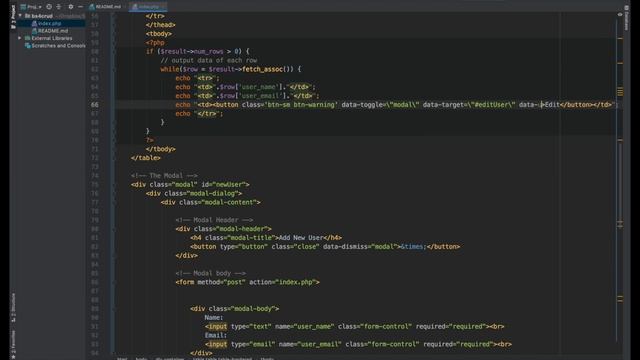
Task: Switch to the index.php editor tab
Action: pyautogui.click(x=147, y=7)
